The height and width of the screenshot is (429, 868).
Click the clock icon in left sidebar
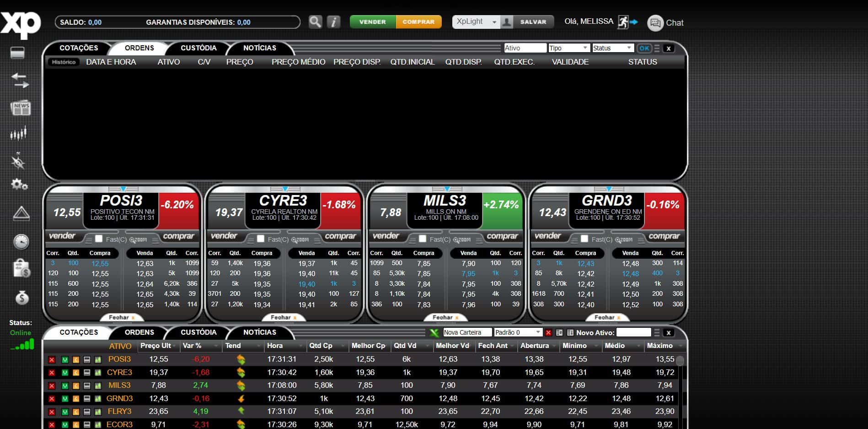21,242
